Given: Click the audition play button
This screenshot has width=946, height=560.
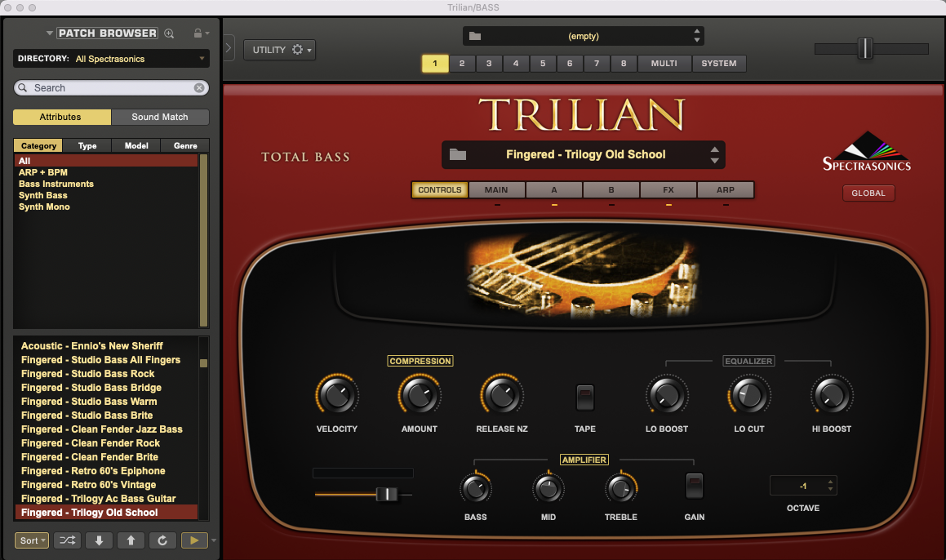Looking at the screenshot, I should click(194, 540).
